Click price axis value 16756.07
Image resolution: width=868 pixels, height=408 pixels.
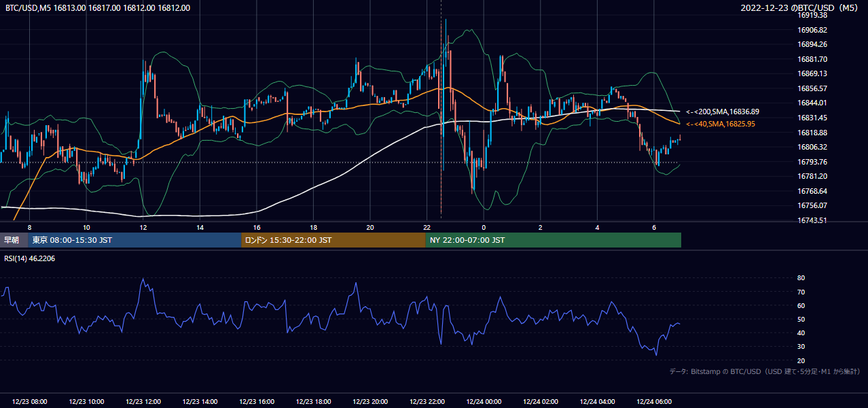pos(812,205)
